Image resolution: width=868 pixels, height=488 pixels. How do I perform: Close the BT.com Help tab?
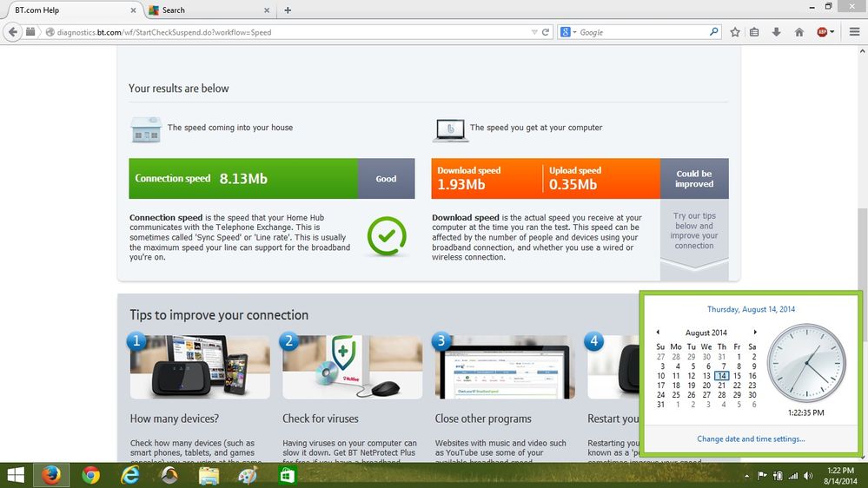(134, 10)
